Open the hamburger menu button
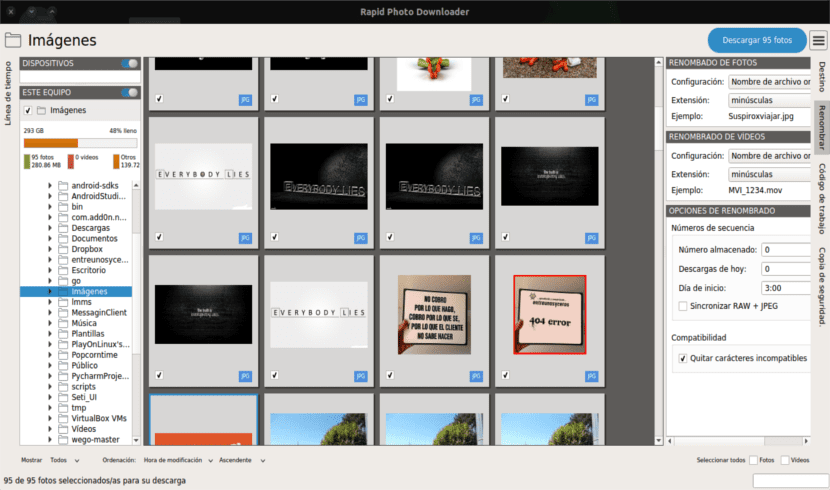The width and height of the screenshot is (830, 490). pyautogui.click(x=818, y=40)
